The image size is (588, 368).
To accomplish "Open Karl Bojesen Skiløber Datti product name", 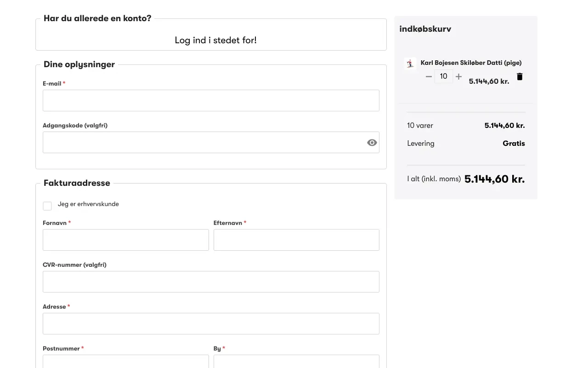I will pos(471,63).
